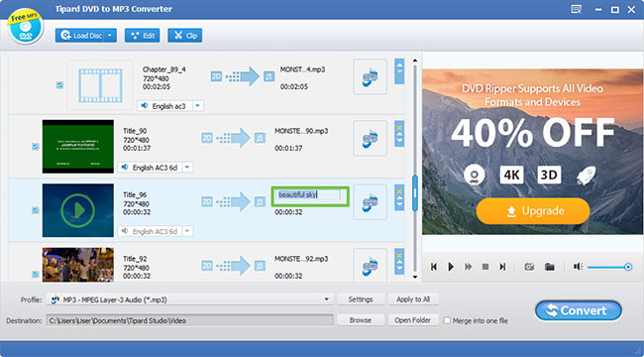Skip to next track in player
The image size is (644, 357).
click(x=502, y=267)
